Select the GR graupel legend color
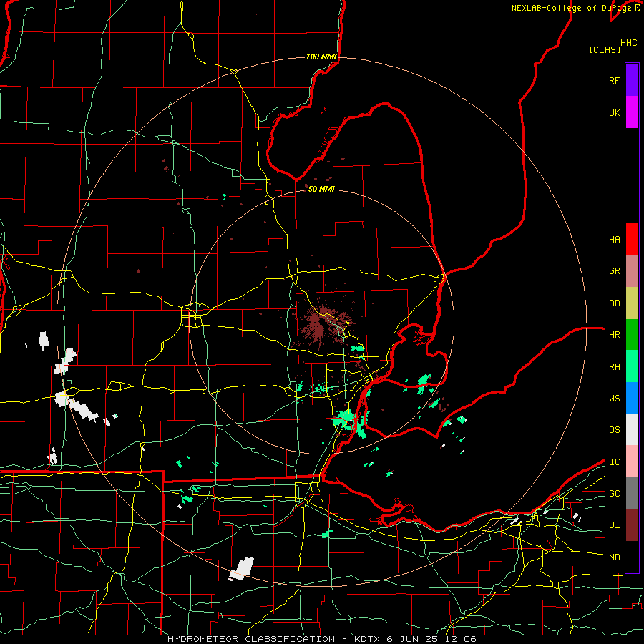Viewport: 644px width, 644px height. (632, 271)
